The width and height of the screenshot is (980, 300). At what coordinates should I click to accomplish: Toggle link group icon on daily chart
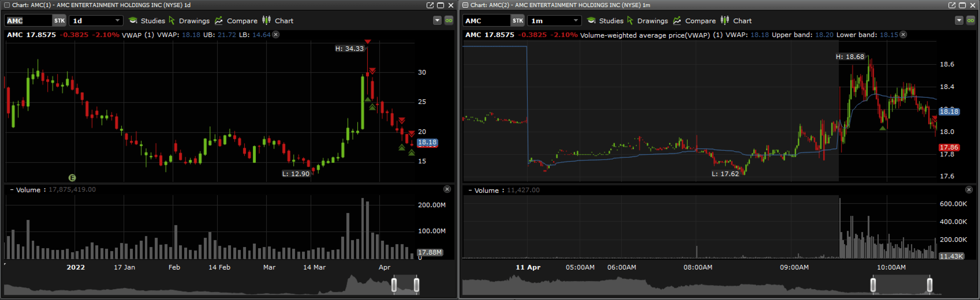pos(449,21)
